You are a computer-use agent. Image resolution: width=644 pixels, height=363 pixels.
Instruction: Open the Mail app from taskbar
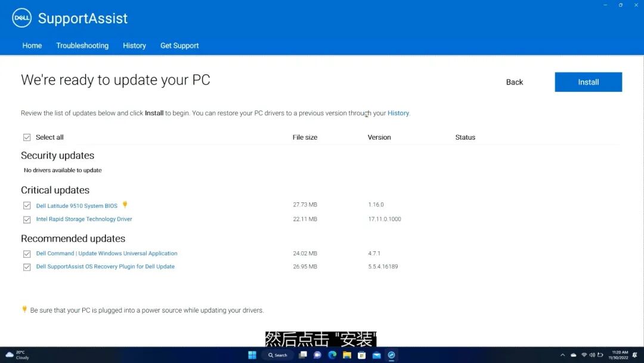tap(377, 355)
